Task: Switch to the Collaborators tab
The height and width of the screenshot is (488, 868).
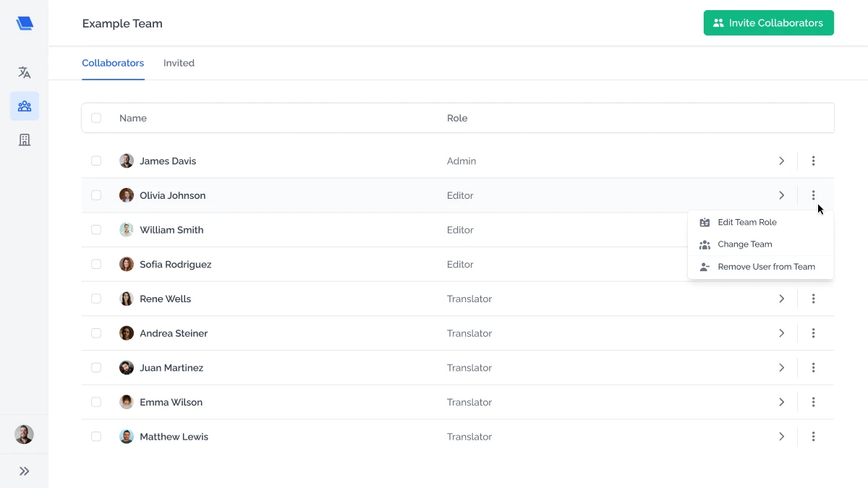Action: pos(113,63)
